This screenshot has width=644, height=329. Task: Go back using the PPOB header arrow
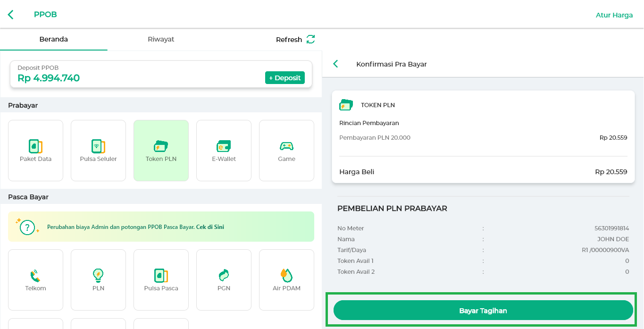pos(11,15)
